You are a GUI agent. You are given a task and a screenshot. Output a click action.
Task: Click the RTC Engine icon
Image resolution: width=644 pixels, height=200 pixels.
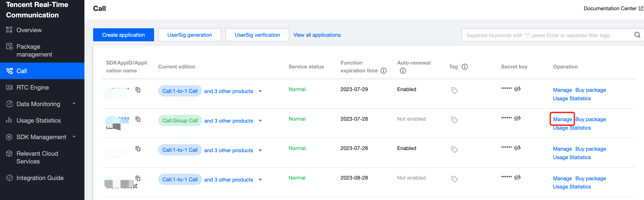tap(9, 87)
